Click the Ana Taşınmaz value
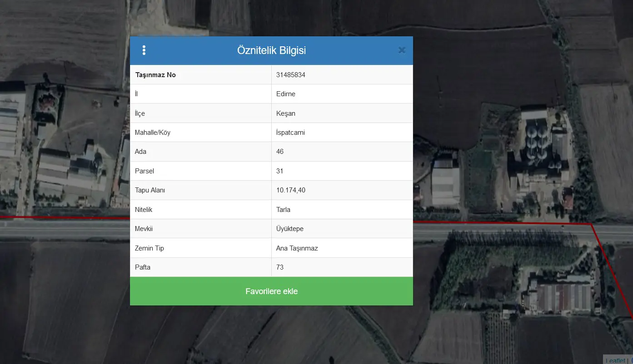Image resolution: width=633 pixels, height=364 pixels. [x=297, y=248]
